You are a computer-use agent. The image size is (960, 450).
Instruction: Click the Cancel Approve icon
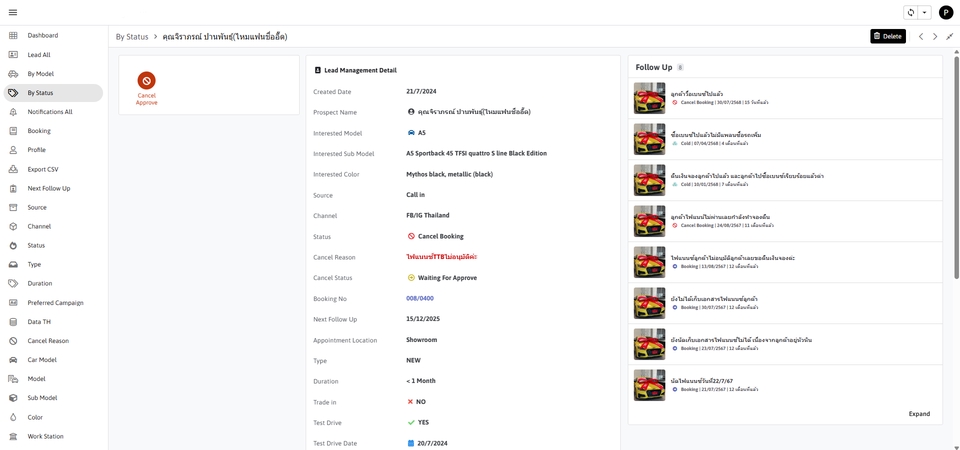pyautogui.click(x=146, y=81)
